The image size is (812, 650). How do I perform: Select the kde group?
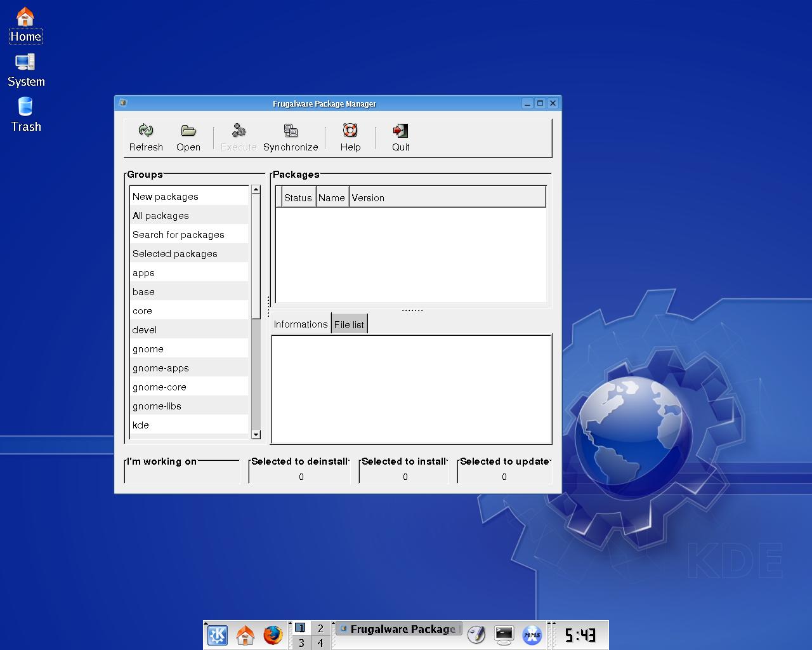click(x=189, y=425)
